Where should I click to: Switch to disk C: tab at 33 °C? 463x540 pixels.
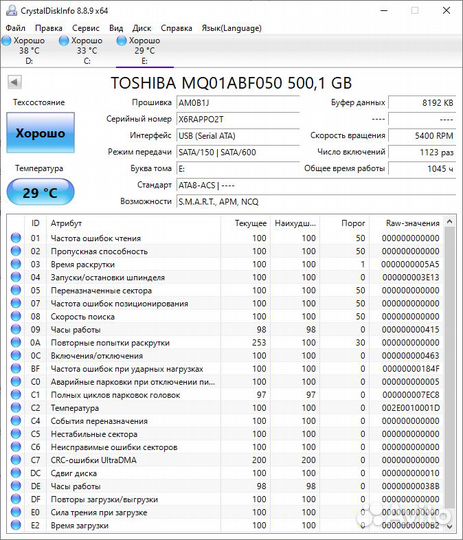click(87, 50)
